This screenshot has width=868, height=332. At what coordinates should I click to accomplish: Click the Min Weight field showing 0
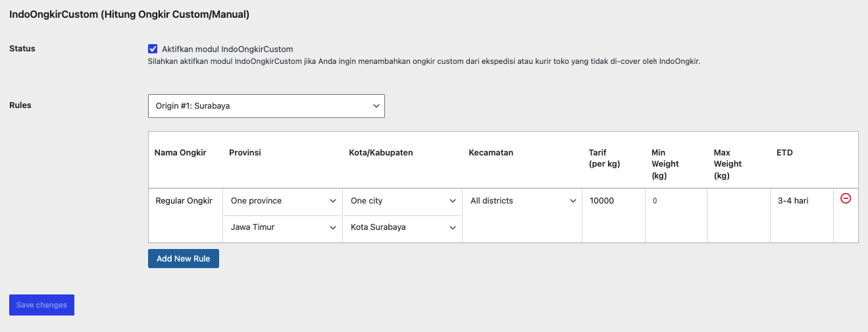click(676, 201)
